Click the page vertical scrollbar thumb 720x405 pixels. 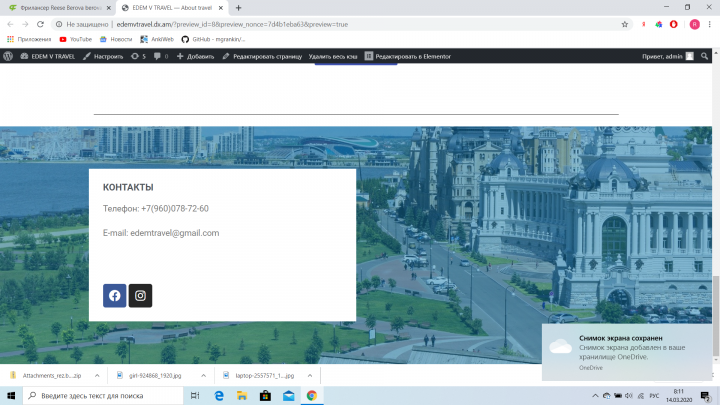coord(716,315)
